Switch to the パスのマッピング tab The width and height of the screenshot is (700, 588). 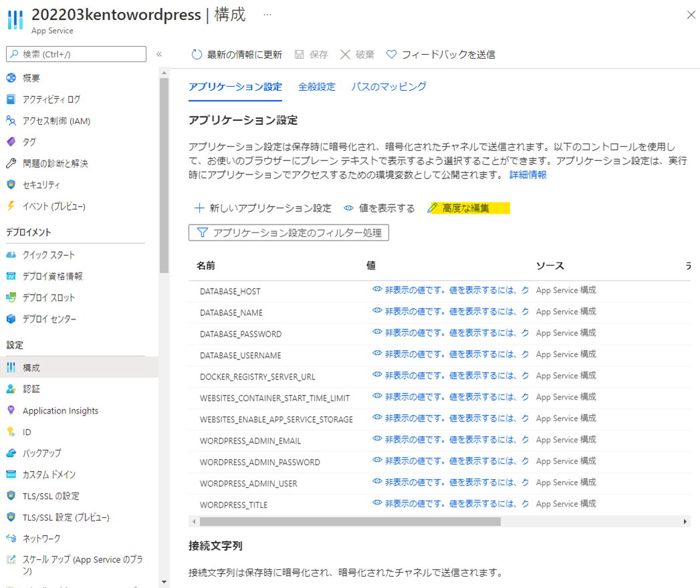388,87
